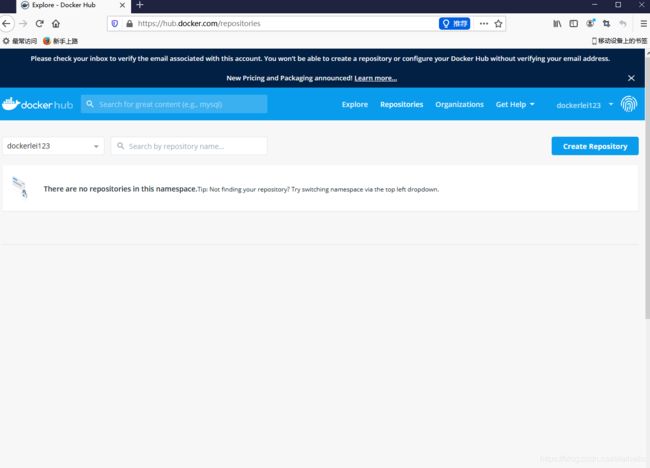Click the Create Repository button

[x=595, y=146]
